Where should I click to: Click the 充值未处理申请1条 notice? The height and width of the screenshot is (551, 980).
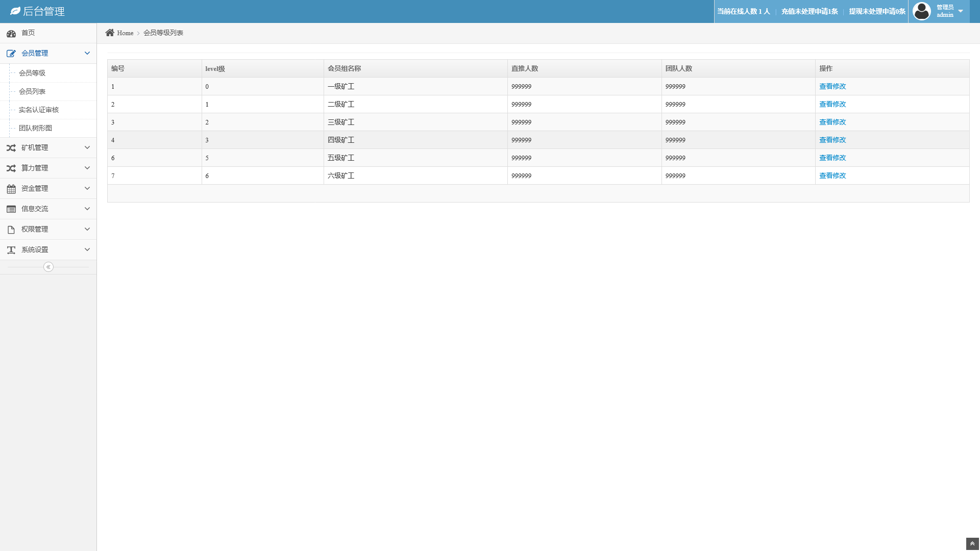point(810,11)
